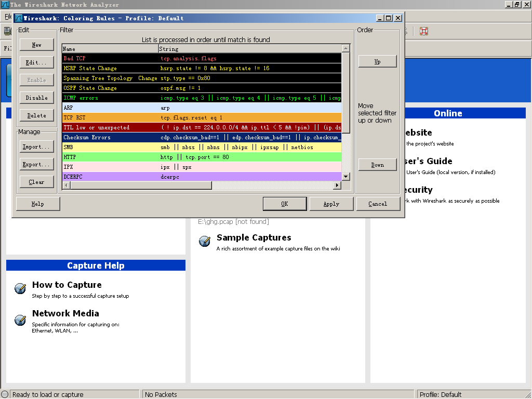
Task: Cancel the Coloring Rules dialog
Action: (378, 204)
